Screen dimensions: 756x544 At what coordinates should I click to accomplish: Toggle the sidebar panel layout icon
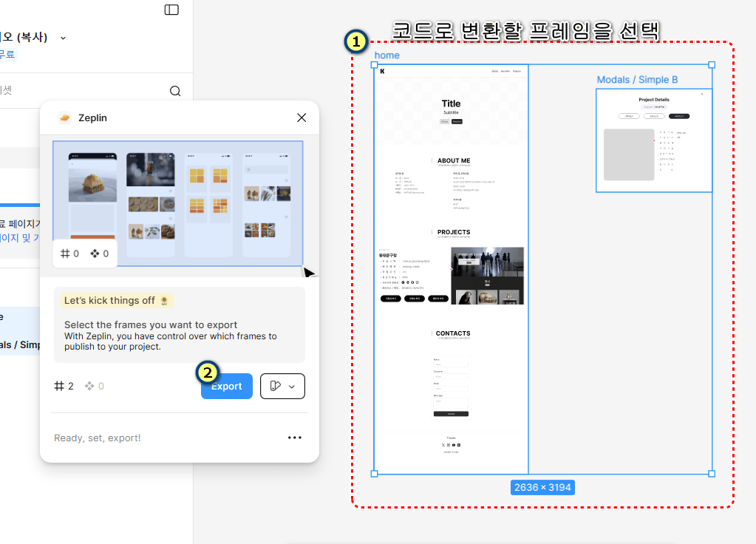[x=171, y=10]
